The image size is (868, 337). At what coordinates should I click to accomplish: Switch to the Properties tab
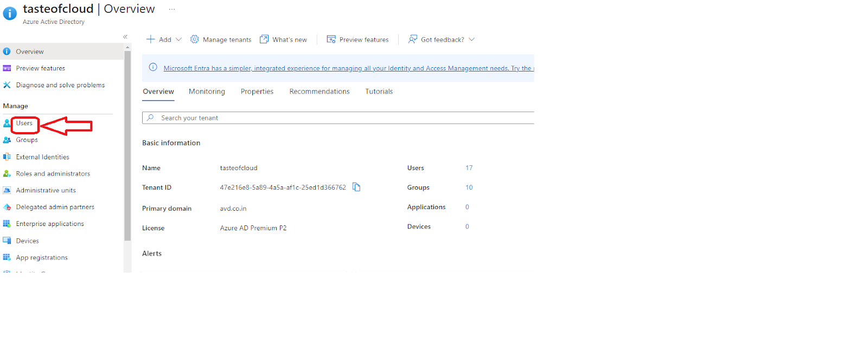point(257,92)
